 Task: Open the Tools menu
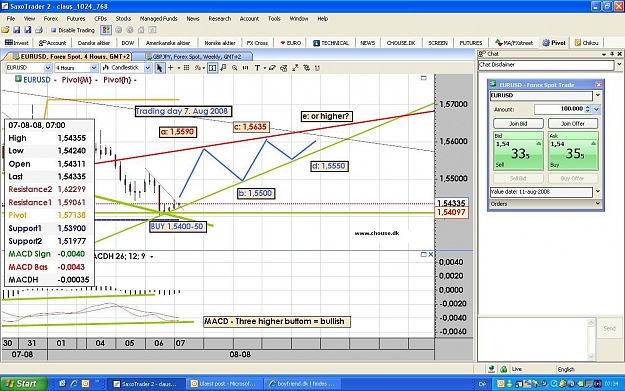(x=274, y=19)
